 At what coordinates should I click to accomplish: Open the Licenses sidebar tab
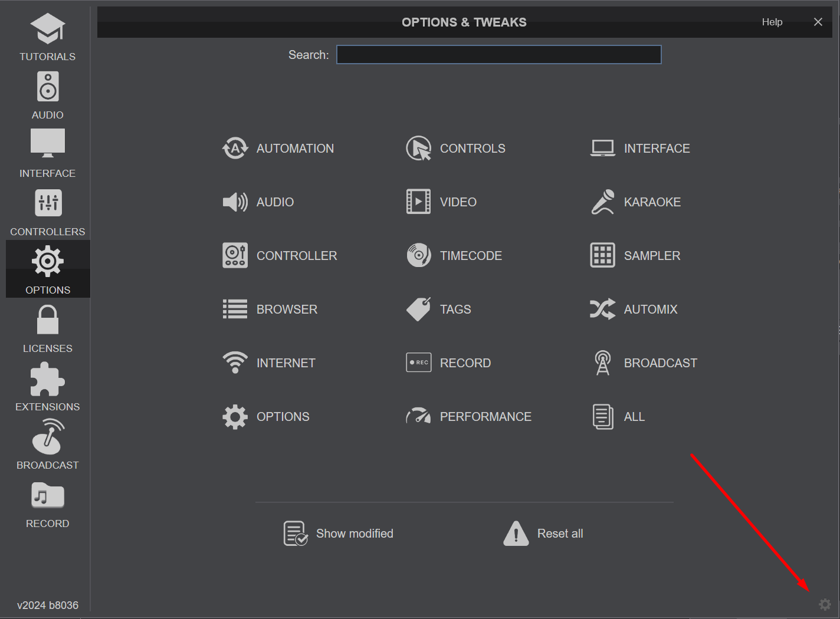coord(48,328)
